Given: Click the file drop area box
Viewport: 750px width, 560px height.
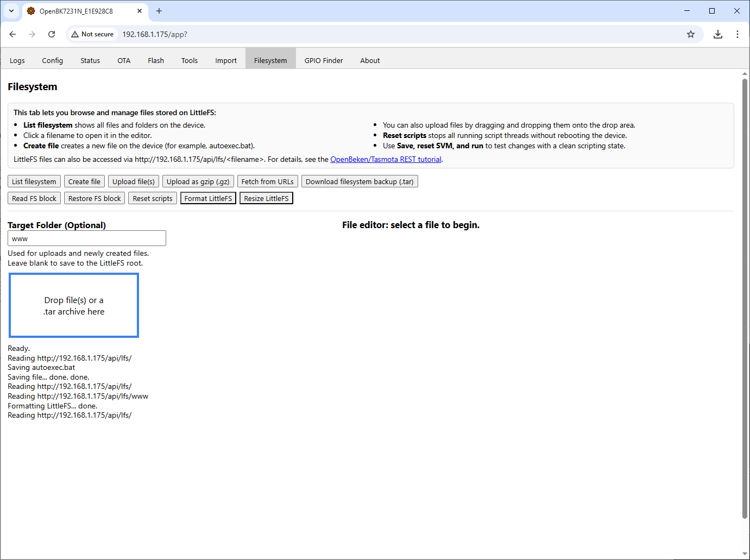Looking at the screenshot, I should pyautogui.click(x=74, y=305).
